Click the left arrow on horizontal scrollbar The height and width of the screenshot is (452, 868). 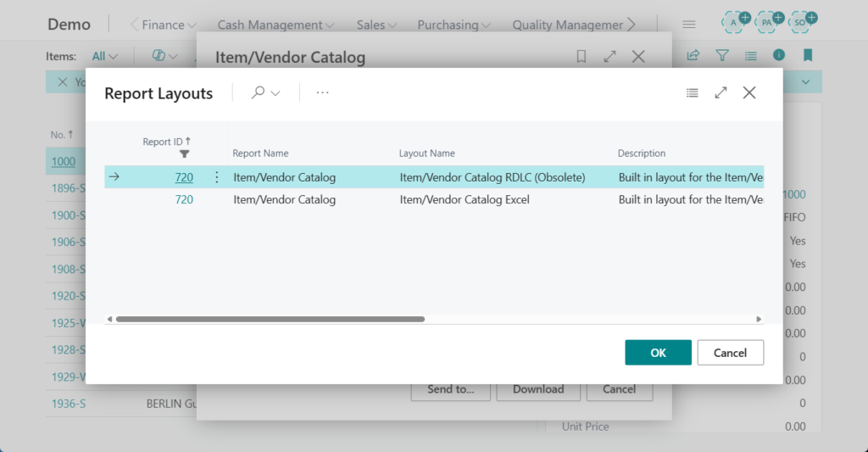109,320
